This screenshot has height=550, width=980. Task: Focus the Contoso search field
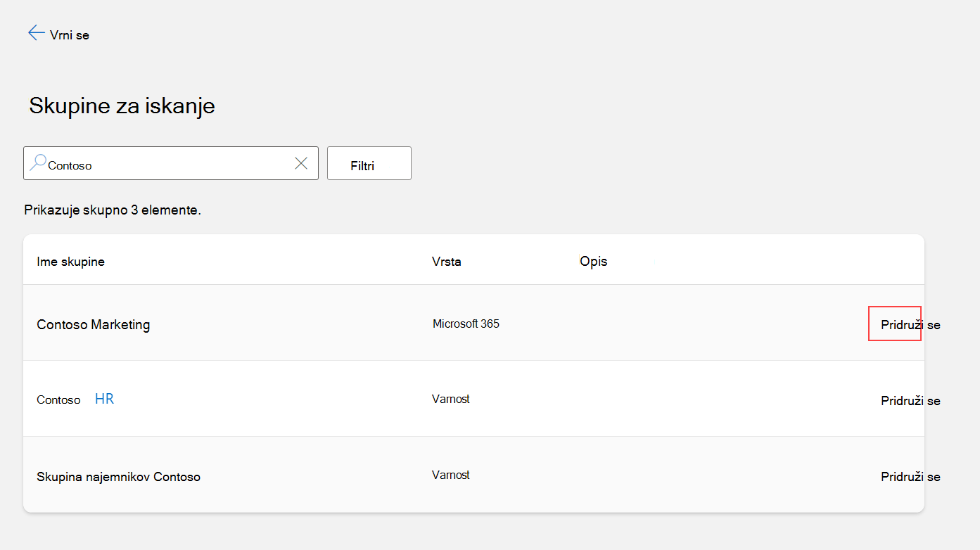171,163
